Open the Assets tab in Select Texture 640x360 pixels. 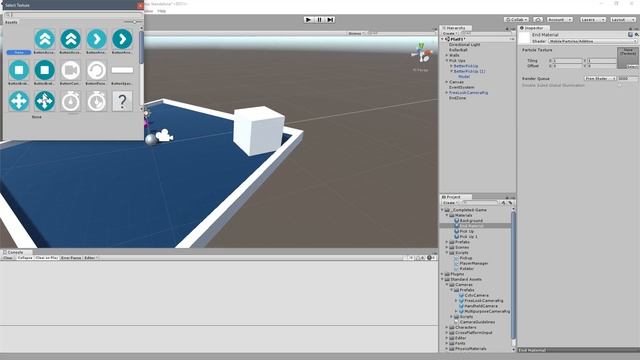click(11, 22)
